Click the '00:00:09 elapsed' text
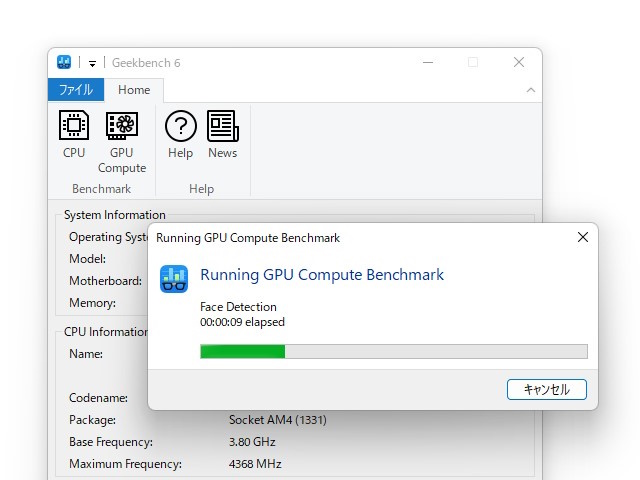The image size is (640, 480). coord(242,322)
